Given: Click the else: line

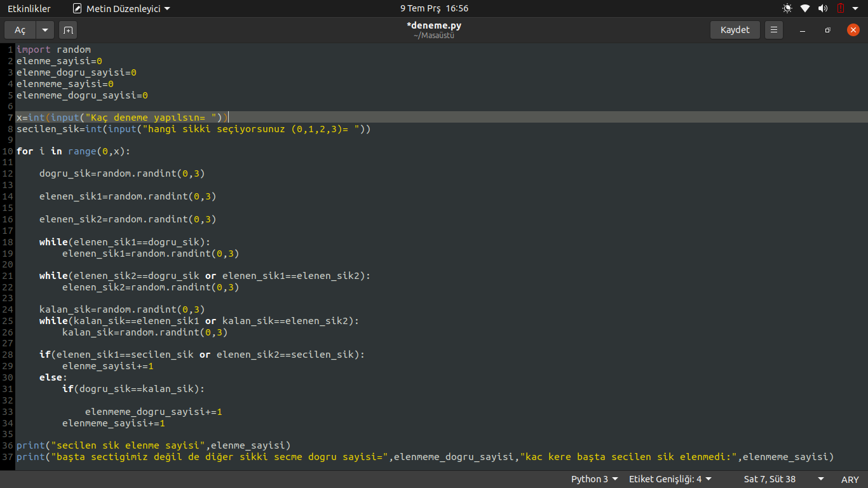Looking at the screenshot, I should pos(53,377).
